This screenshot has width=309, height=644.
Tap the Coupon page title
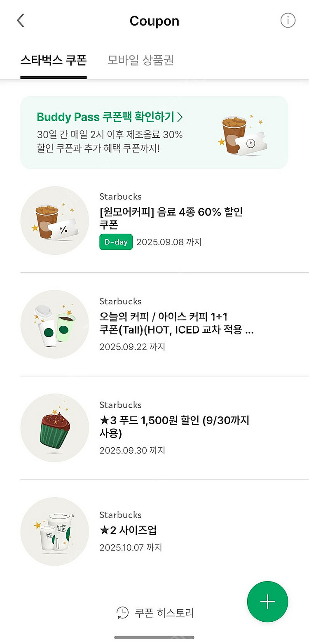click(x=154, y=21)
